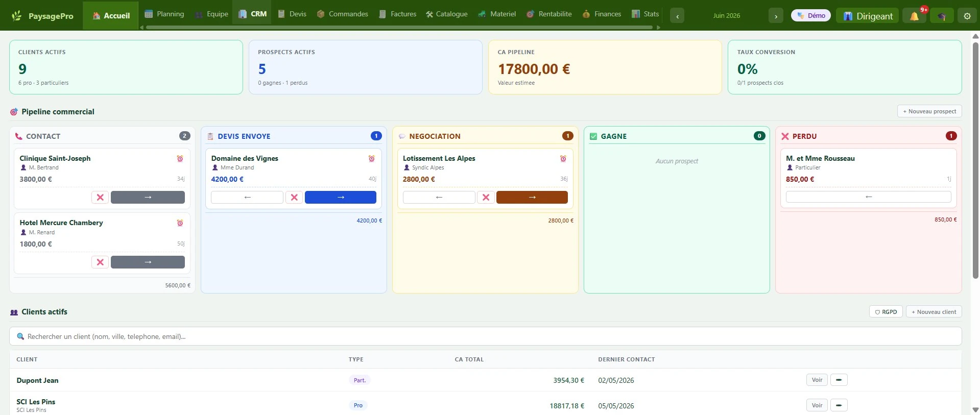Click the dash button for Dupont Jean
Viewport: 980px width, 415px height.
tap(839, 380)
